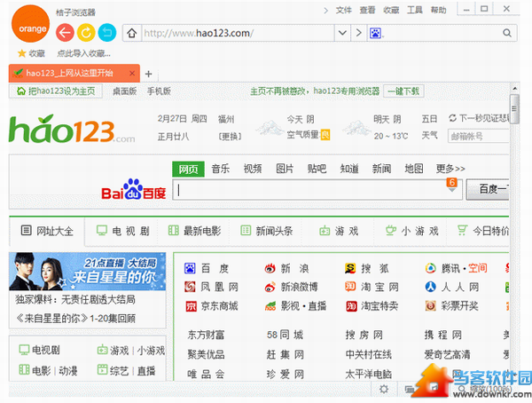The image size is (532, 403).
Task: Click the blue undo-close tab button
Action: tap(107, 33)
